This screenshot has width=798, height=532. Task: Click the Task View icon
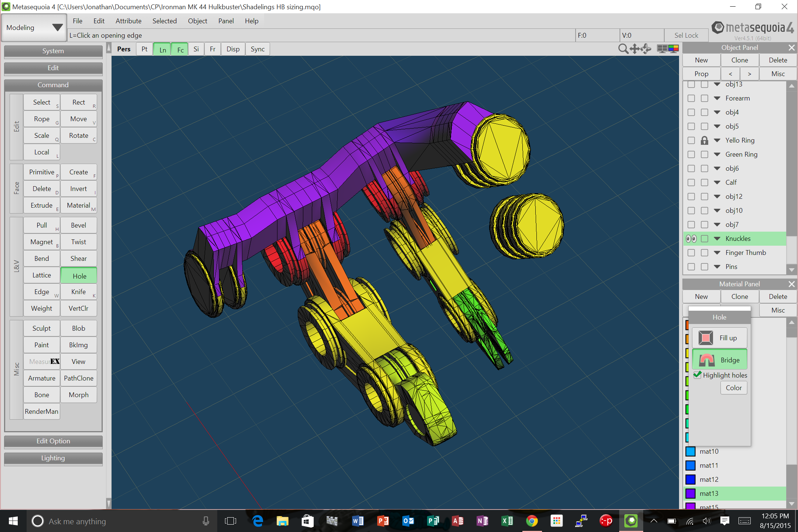coord(230,521)
